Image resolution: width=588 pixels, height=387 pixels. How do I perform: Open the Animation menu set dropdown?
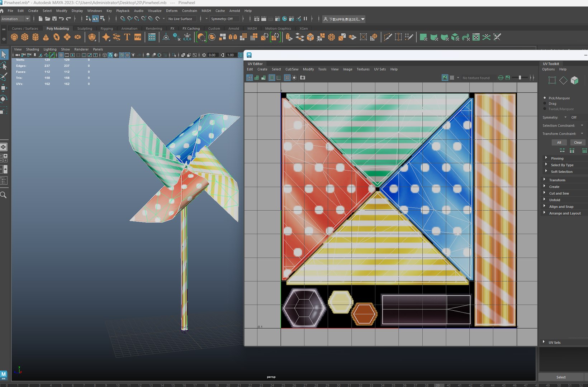tap(15, 19)
